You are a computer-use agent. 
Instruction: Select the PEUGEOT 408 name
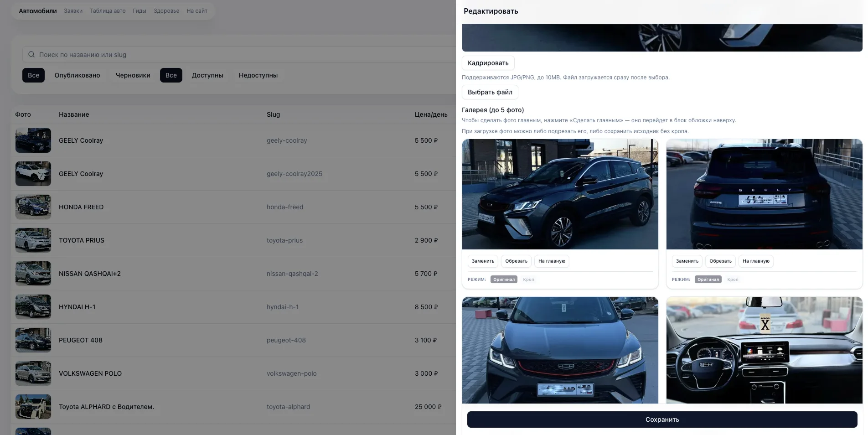point(81,340)
